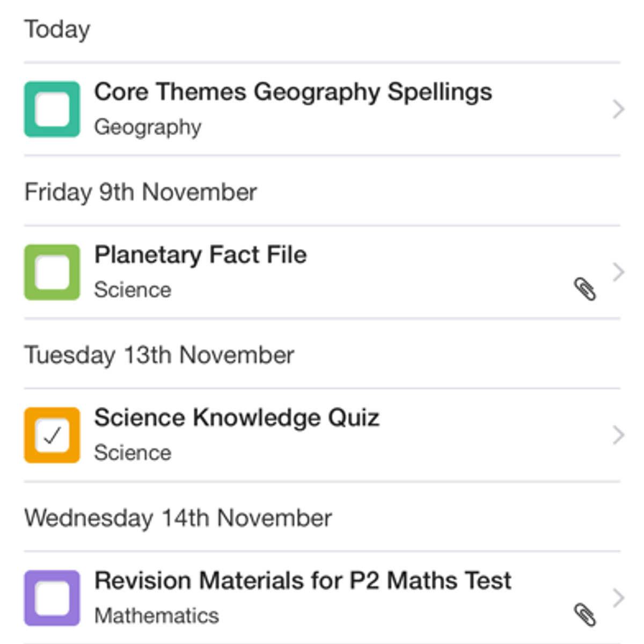644x644 pixels.
Task: Open Planetary Fact File details via chevron
Action: coord(618,272)
